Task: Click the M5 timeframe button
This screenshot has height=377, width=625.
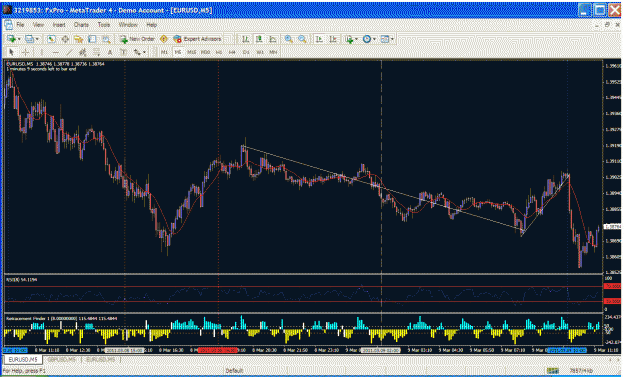Action: [x=178, y=52]
